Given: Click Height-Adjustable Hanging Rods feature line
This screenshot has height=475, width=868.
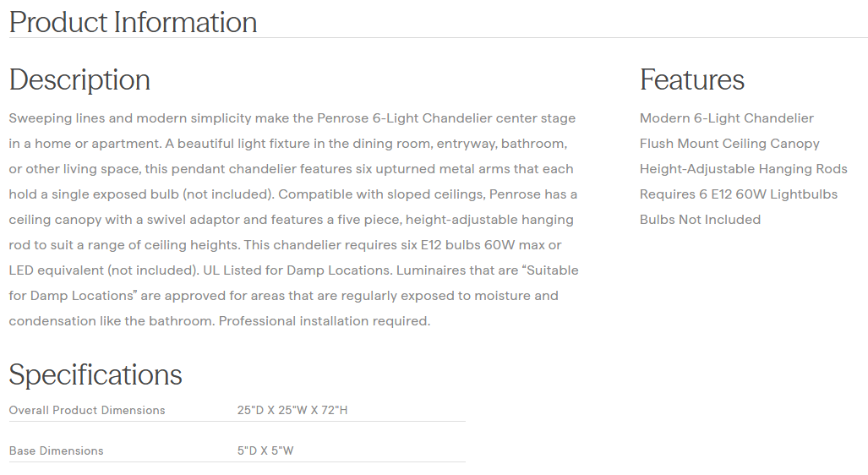Looking at the screenshot, I should (743, 169).
